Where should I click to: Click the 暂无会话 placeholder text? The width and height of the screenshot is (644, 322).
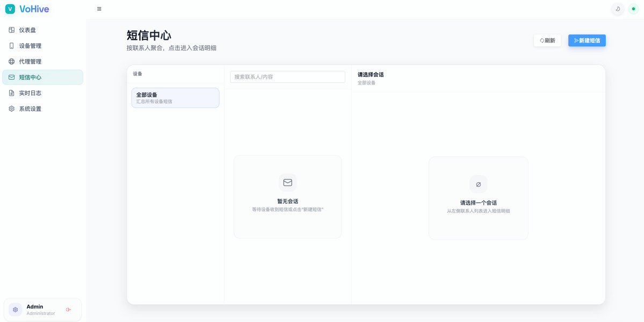pos(287,201)
